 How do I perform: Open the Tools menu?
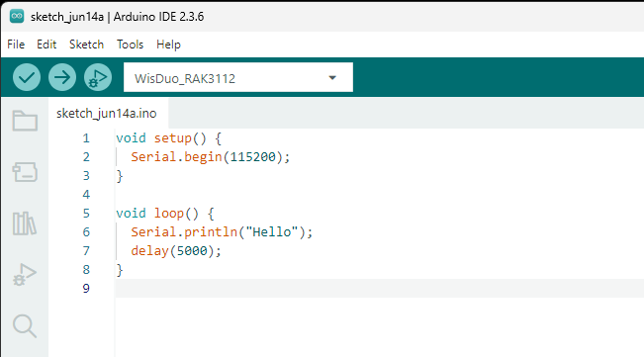pyautogui.click(x=130, y=45)
